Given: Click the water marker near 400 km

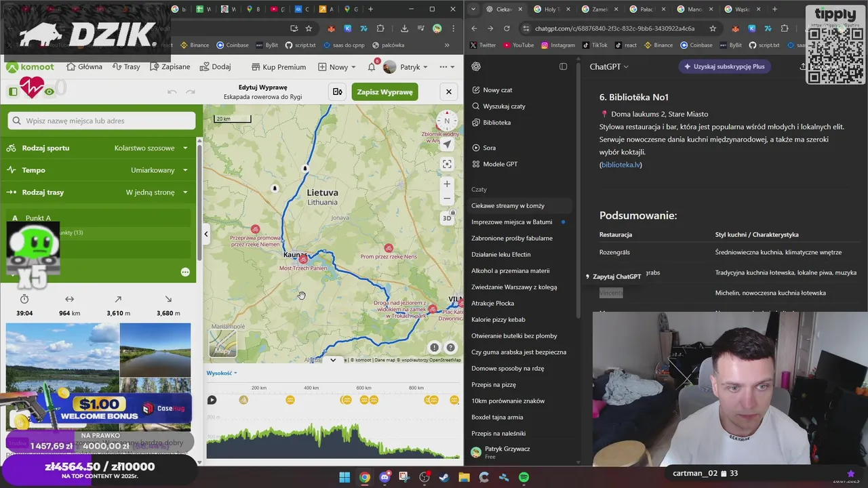Looking at the screenshot, I should click(x=290, y=400).
